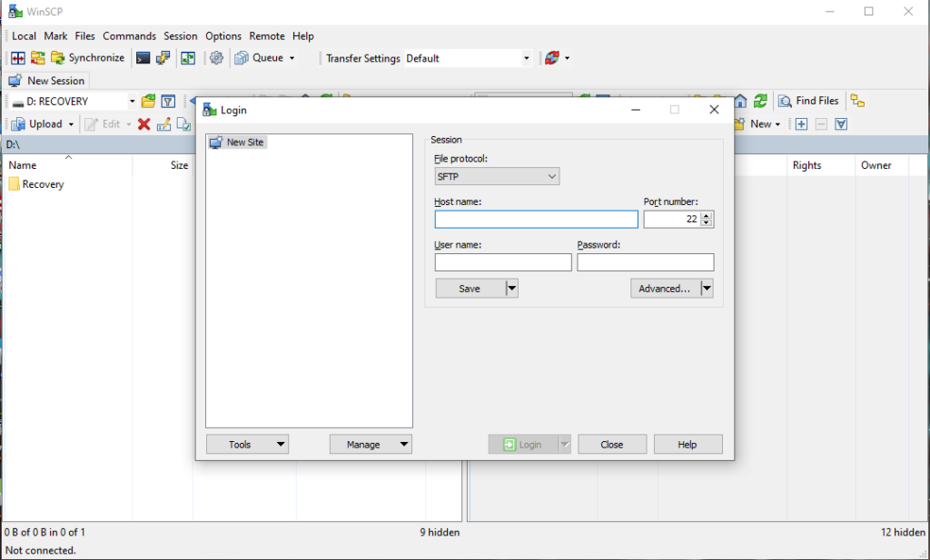This screenshot has height=560, width=930.
Task: Click the Synchronize Browsing folders icon
Action: click(x=38, y=58)
